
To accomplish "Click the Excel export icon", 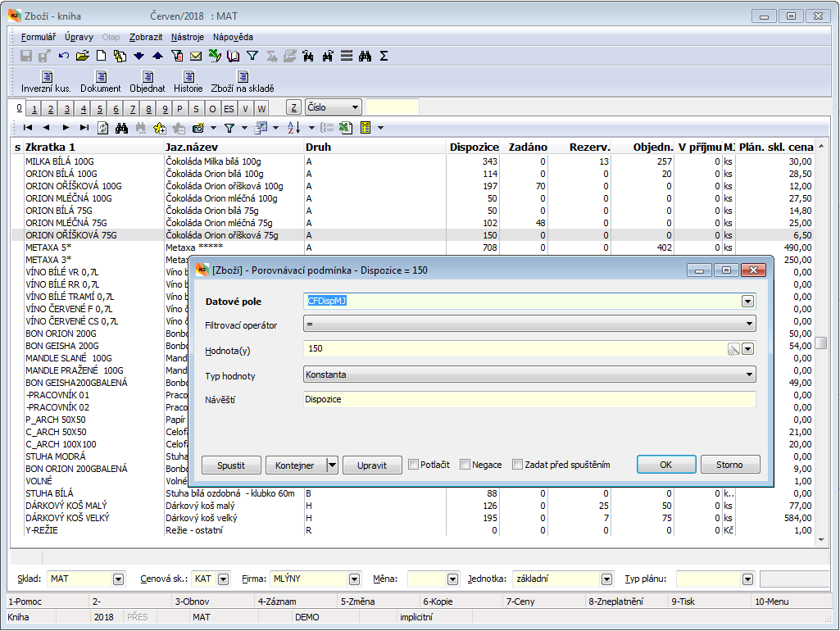I will point(345,128).
